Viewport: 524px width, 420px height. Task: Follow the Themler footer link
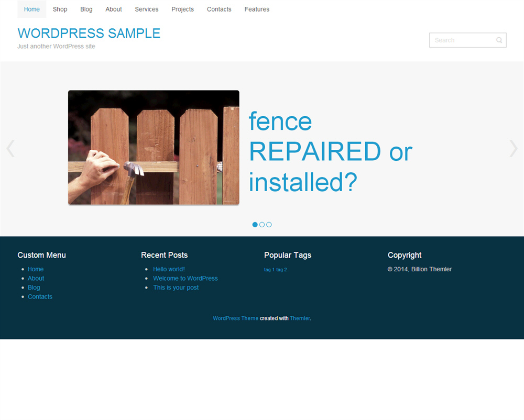pos(300,318)
